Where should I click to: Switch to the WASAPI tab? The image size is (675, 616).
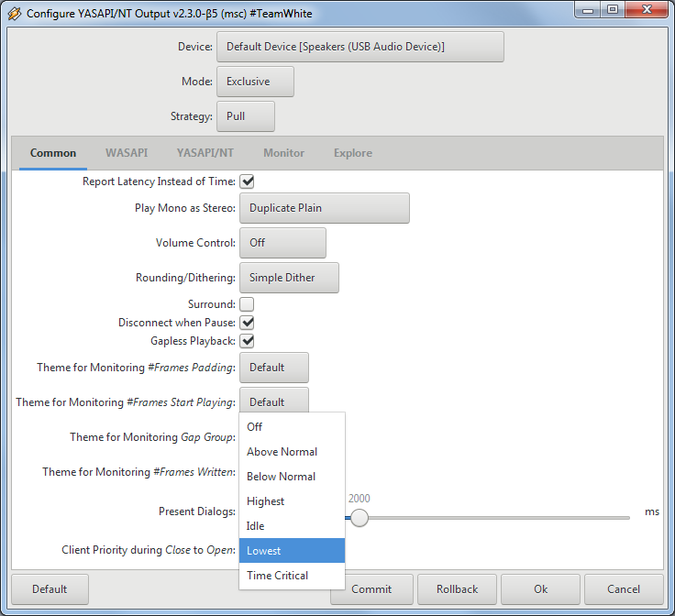click(126, 153)
